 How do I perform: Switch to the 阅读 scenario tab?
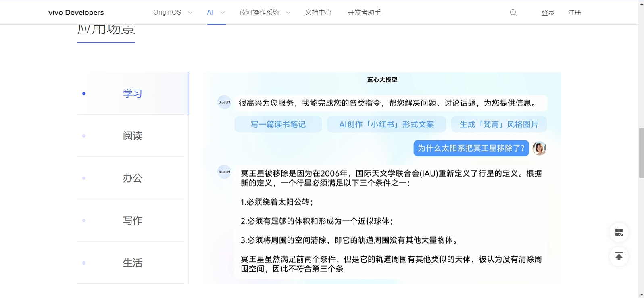(x=132, y=136)
